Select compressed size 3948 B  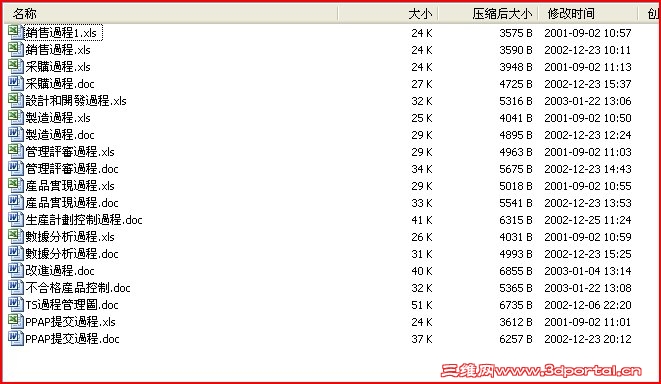(516, 67)
